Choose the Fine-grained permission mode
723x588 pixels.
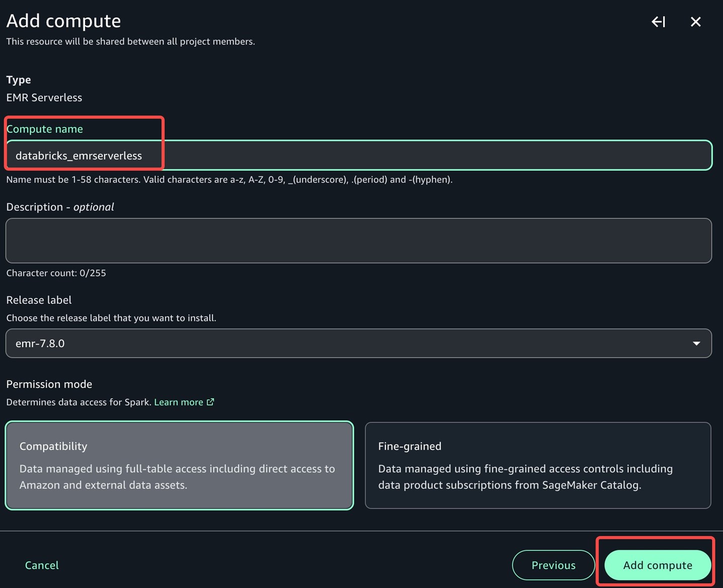pyautogui.click(x=537, y=465)
